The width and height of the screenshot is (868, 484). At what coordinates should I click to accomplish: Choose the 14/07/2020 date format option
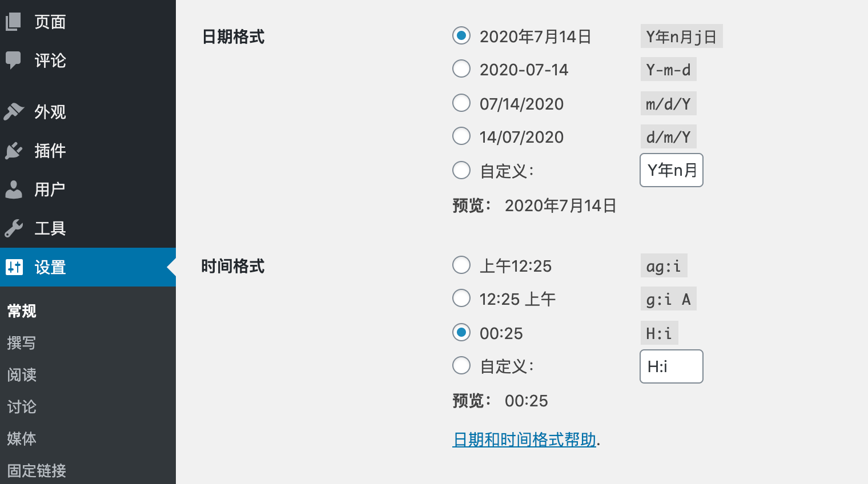461,136
